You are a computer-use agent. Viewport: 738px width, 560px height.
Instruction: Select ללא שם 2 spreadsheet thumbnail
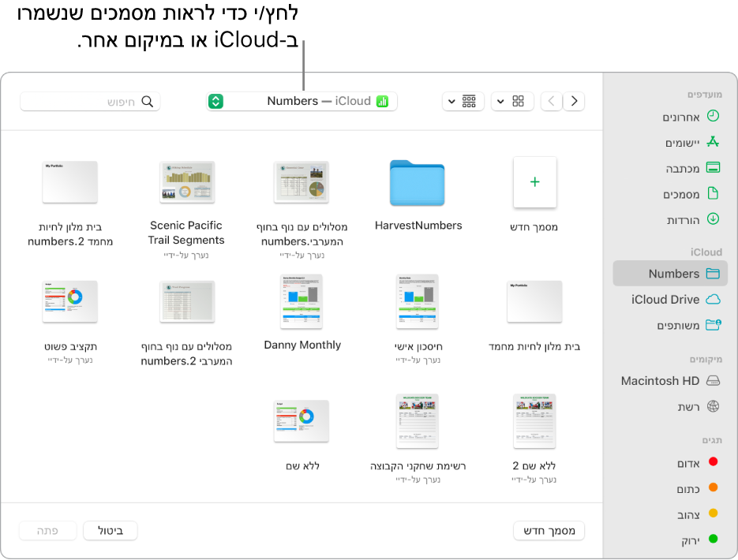pos(534,421)
